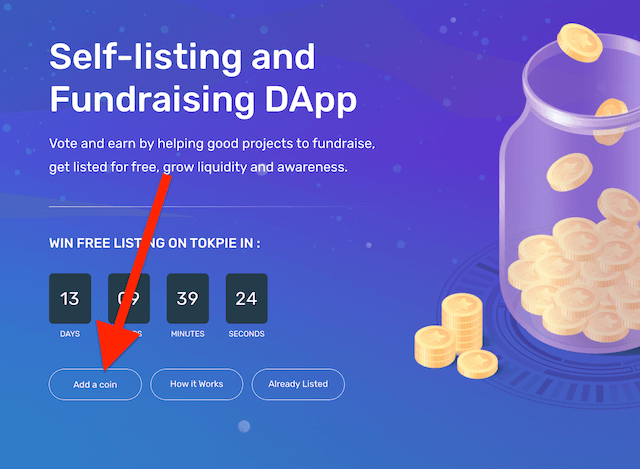Click the Add a coin button
Screen dimensions: 640x469
click(95, 385)
